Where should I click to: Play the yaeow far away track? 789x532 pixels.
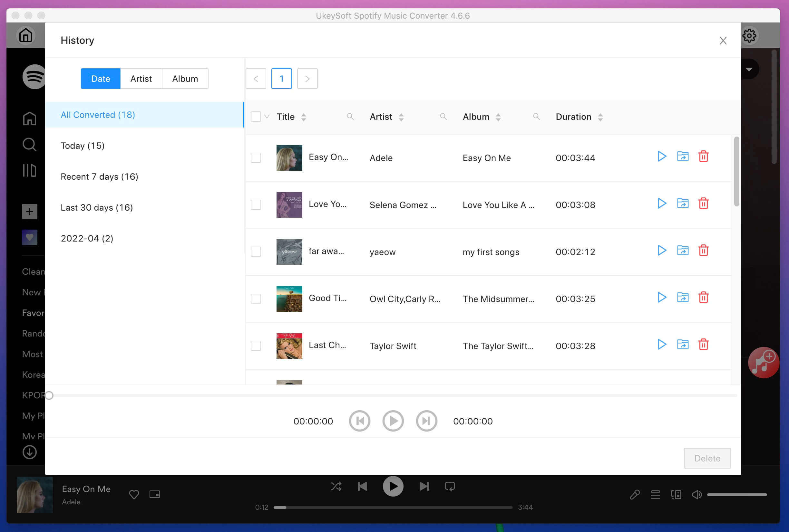point(662,251)
